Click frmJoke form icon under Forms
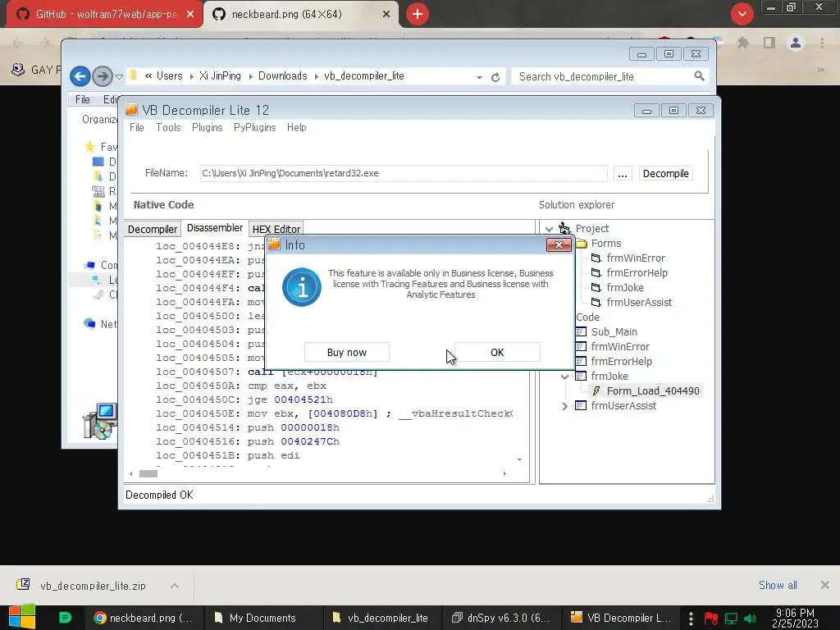Viewport: 840px width, 630px height. pyautogui.click(x=596, y=288)
